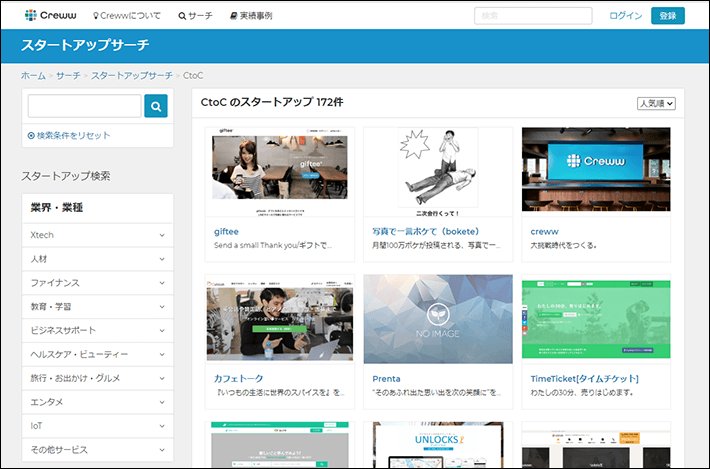
Task: Expand the その他サービス category
Action: tap(98, 450)
